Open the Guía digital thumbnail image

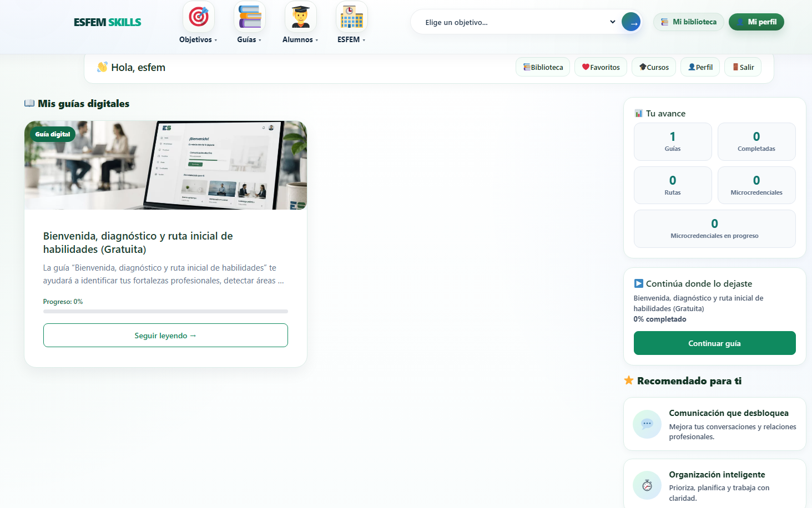tap(165, 165)
